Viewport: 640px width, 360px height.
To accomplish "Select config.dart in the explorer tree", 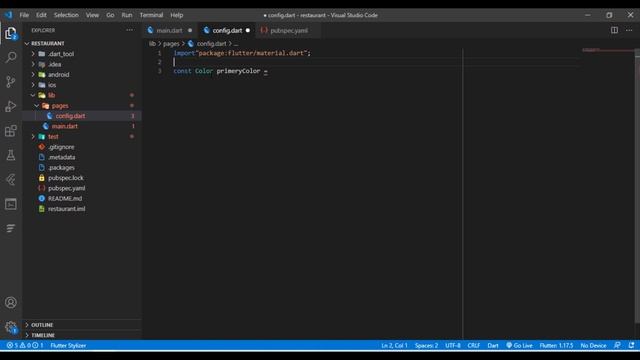I will click(x=82, y=116).
